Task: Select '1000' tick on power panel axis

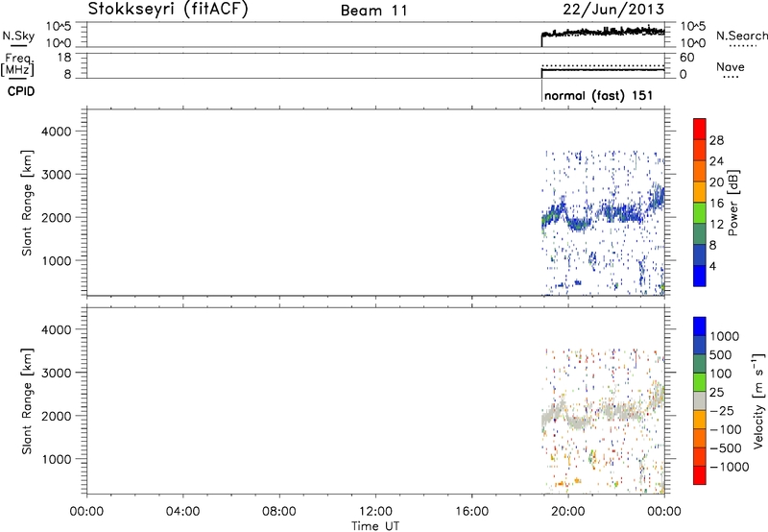Action: click(x=56, y=261)
